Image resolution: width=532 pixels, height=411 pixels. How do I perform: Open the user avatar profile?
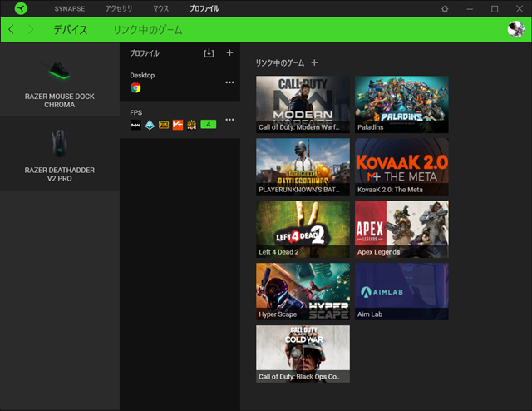coord(515,29)
